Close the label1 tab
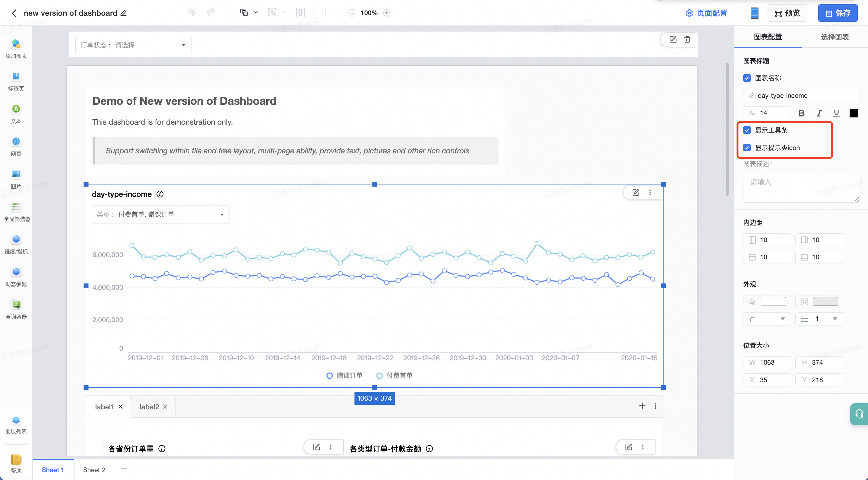The image size is (868, 480). click(121, 407)
